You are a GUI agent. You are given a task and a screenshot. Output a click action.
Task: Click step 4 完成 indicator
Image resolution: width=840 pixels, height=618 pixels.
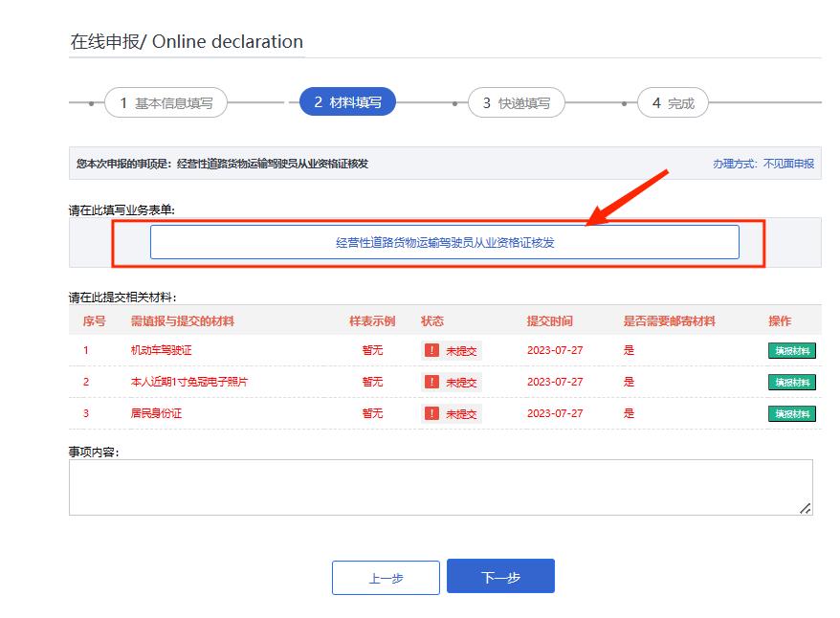click(671, 102)
